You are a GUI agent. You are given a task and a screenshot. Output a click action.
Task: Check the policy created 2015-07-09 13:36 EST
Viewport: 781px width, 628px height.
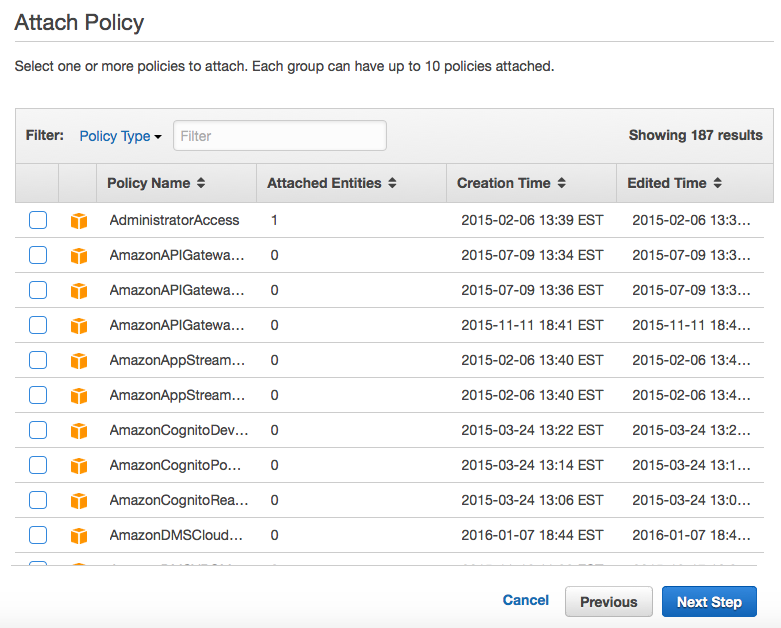pos(38,290)
